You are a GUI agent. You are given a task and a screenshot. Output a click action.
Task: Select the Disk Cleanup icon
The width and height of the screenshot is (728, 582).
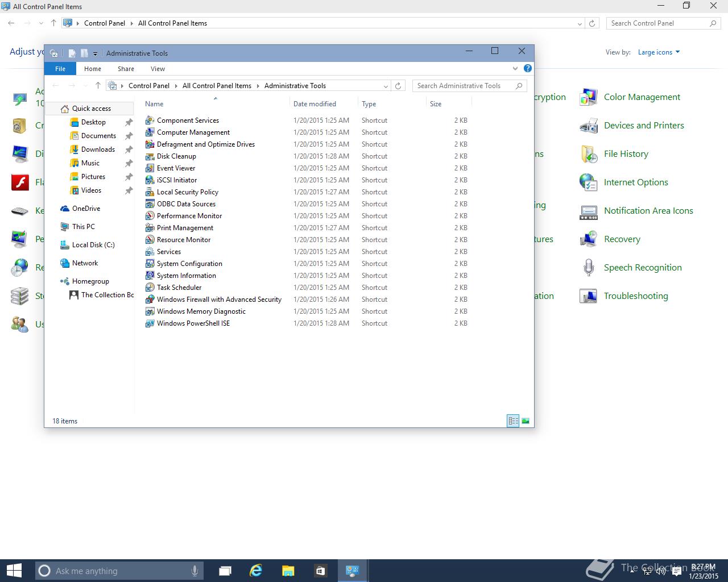[x=150, y=156]
